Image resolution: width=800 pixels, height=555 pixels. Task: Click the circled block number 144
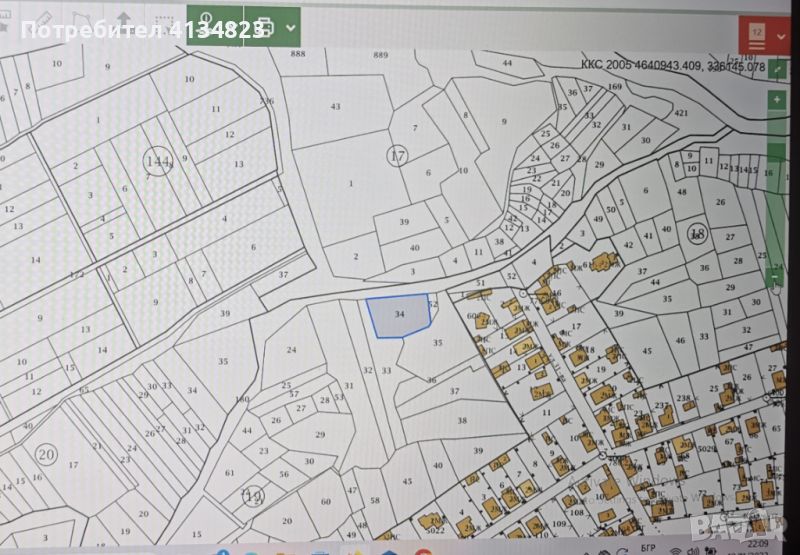(x=157, y=160)
